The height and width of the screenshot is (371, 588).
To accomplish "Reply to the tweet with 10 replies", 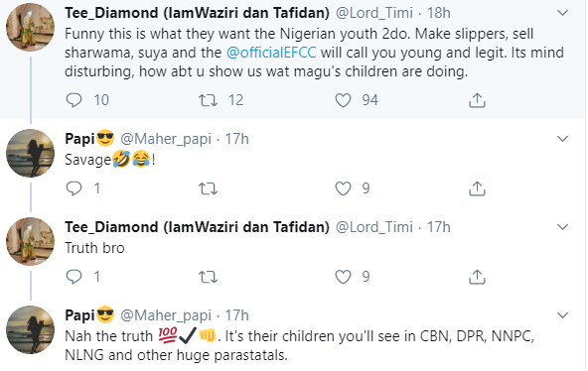I will point(73,100).
